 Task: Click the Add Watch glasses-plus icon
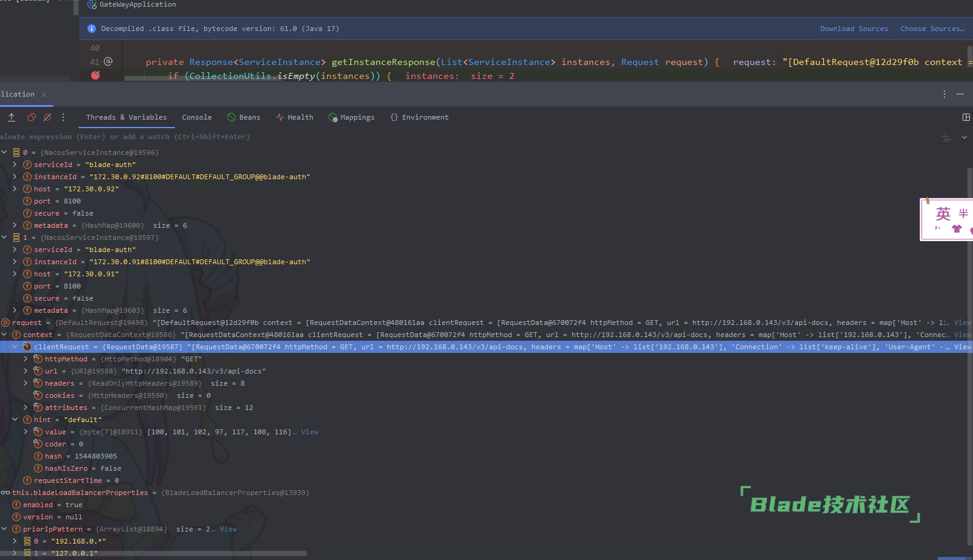[x=946, y=137]
